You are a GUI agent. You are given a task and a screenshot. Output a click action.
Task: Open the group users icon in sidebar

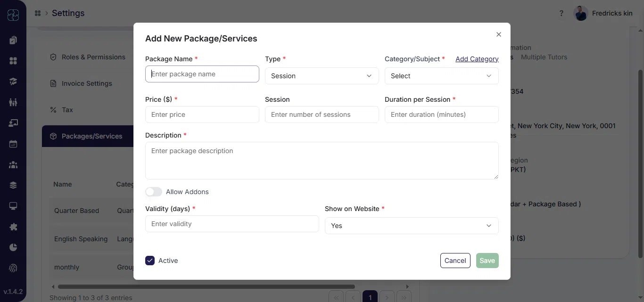13,164
